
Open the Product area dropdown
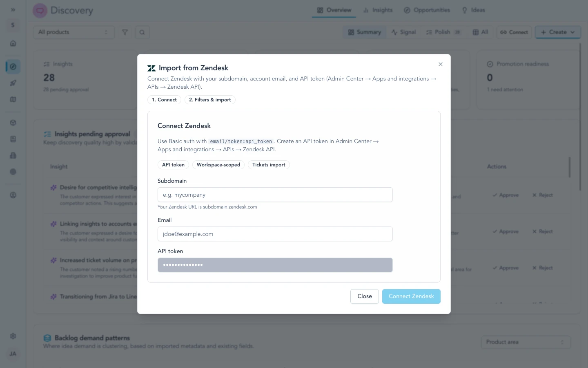click(526, 342)
